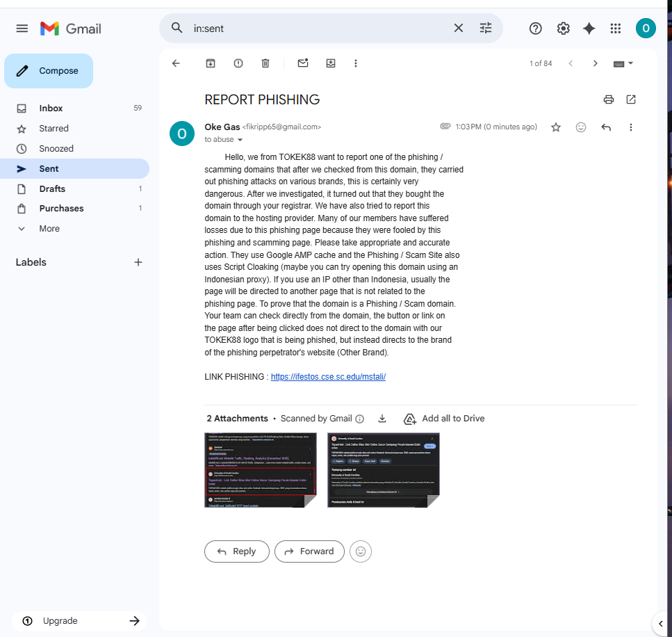Create new label plus icon
The height and width of the screenshot is (637, 672).
coord(138,262)
